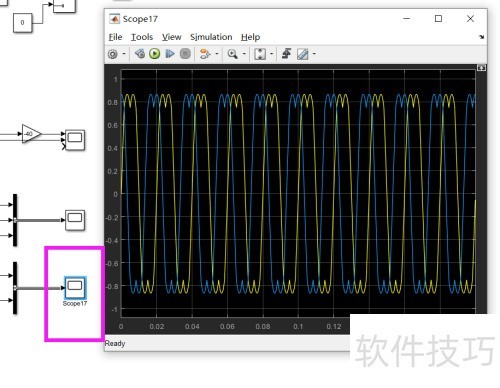Select the scope block beside the gain block
The height and width of the screenshot is (388, 500).
[75, 140]
